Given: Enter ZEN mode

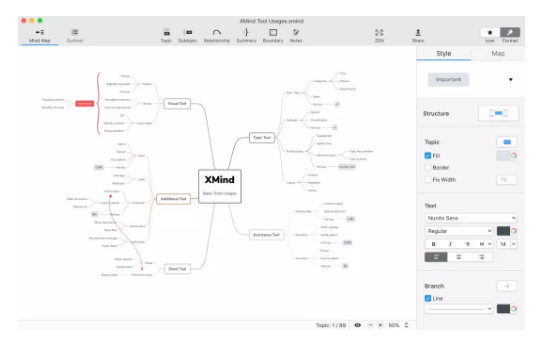Looking at the screenshot, I should [379, 36].
